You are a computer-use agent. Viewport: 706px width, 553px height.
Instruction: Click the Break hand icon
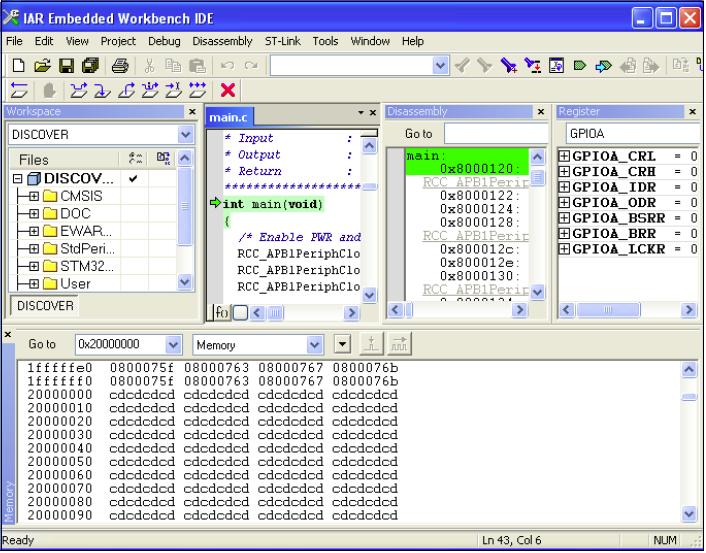49,90
